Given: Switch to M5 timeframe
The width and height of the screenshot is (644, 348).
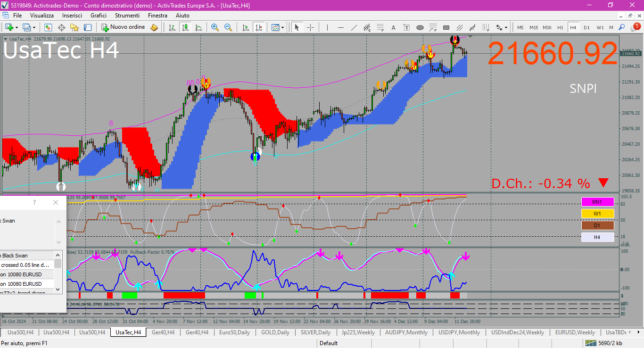Looking at the screenshot, I should pos(520,27).
